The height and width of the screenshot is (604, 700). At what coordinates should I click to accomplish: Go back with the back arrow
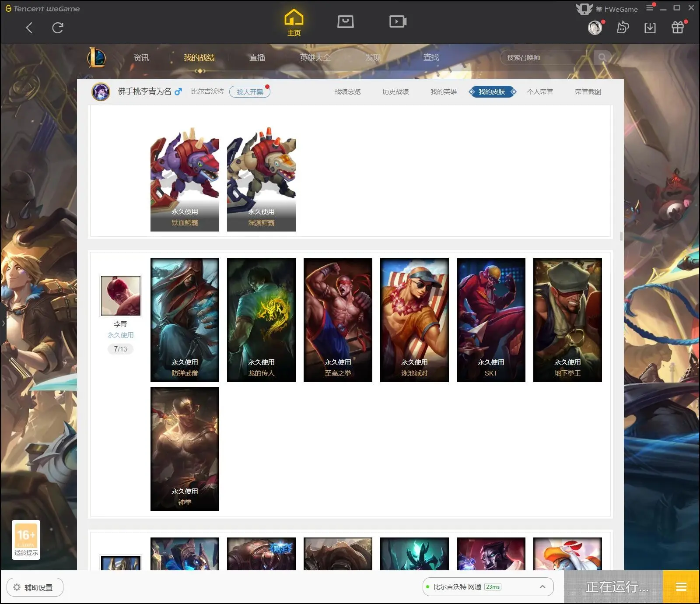coord(29,28)
